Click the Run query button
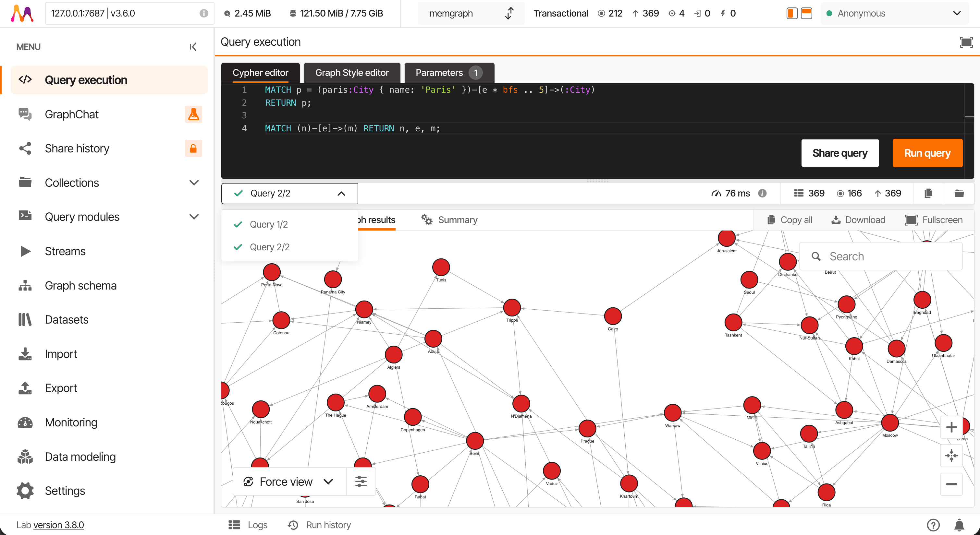This screenshot has height=535, width=980. click(927, 153)
